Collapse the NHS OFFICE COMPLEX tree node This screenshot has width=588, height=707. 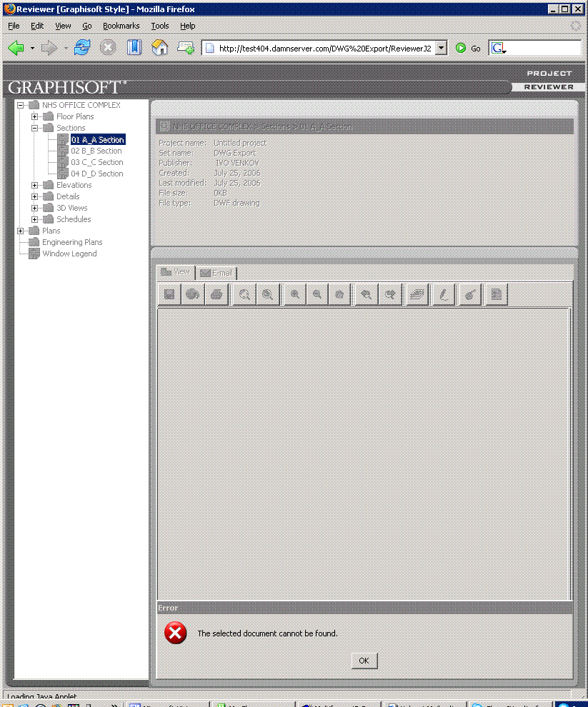click(20, 105)
